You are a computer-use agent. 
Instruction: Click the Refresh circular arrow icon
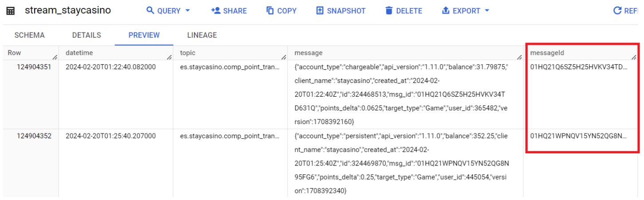click(617, 11)
